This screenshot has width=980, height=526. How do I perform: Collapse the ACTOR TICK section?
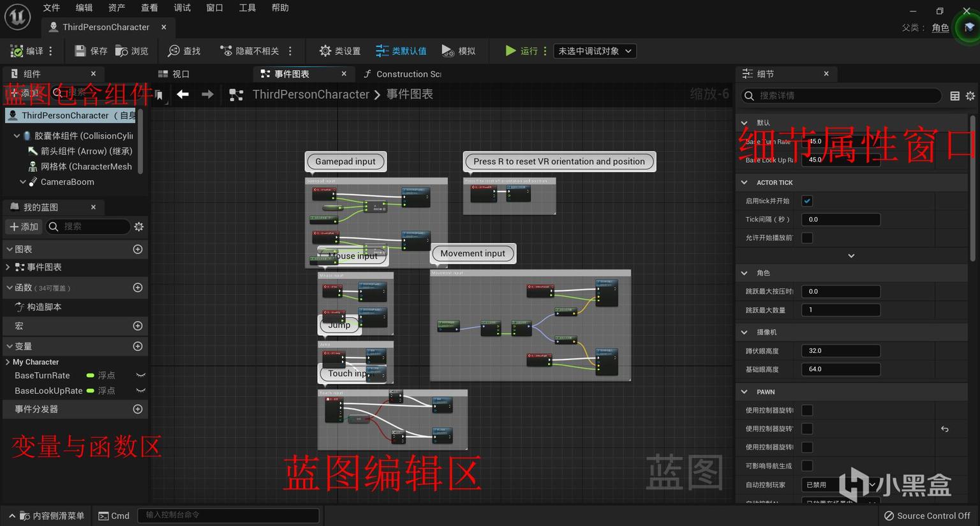click(744, 183)
